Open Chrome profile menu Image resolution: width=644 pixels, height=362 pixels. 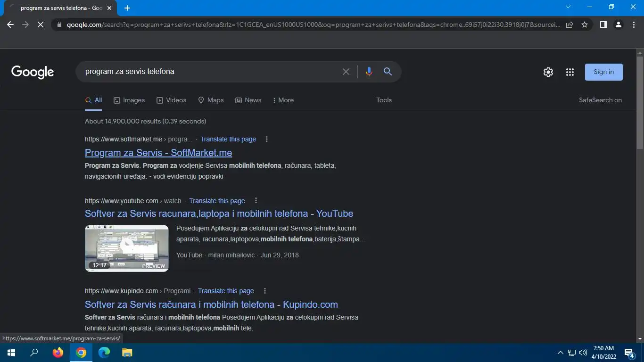coord(619,25)
